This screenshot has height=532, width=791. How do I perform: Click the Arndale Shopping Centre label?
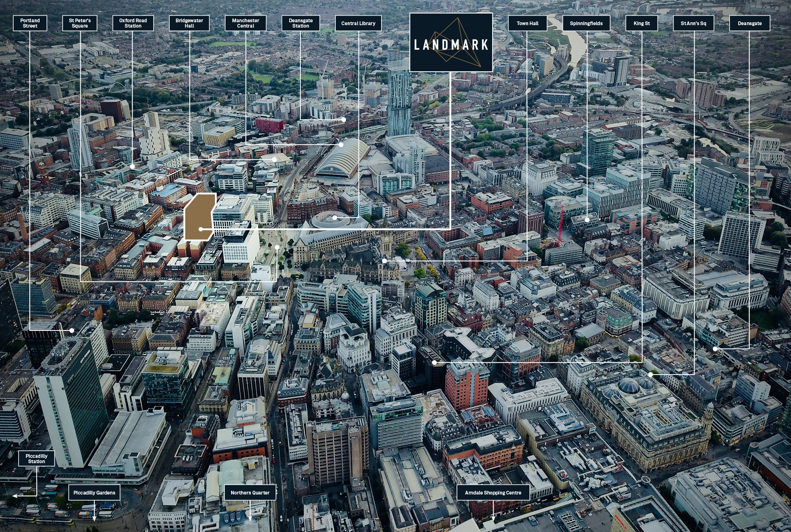click(x=493, y=492)
